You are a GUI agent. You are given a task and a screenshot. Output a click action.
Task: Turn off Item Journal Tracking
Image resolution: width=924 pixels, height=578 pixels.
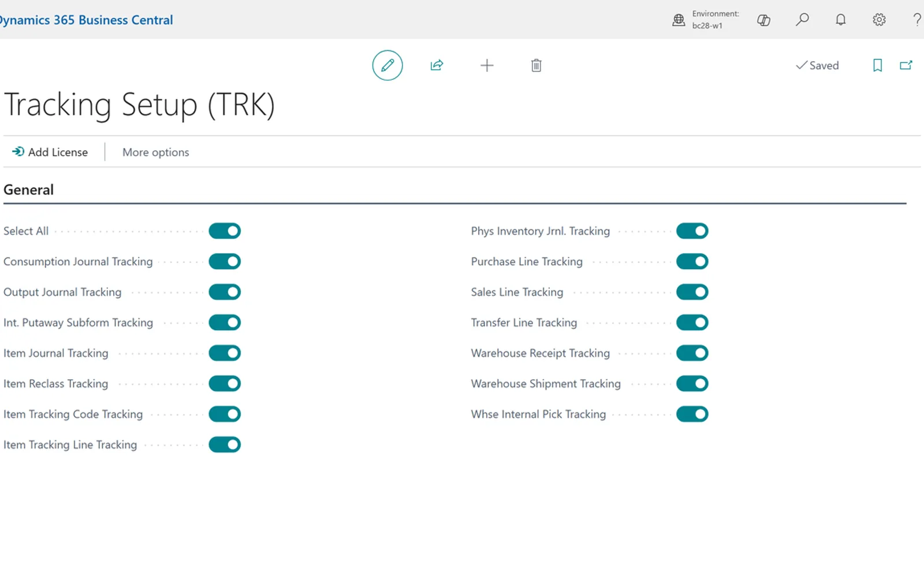click(225, 353)
